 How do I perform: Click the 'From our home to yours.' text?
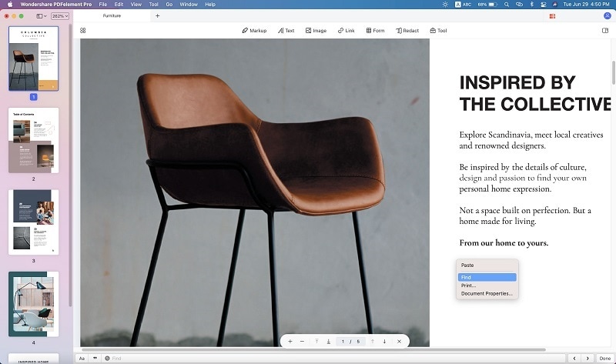[x=504, y=243]
